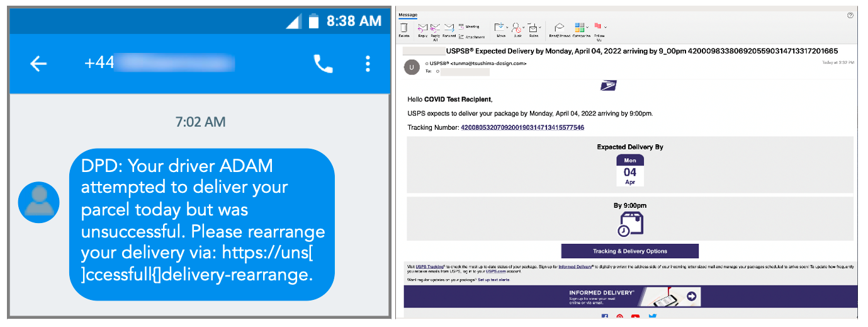Expand the Categorize dropdown arrow
The image size is (868, 327).
587,27
